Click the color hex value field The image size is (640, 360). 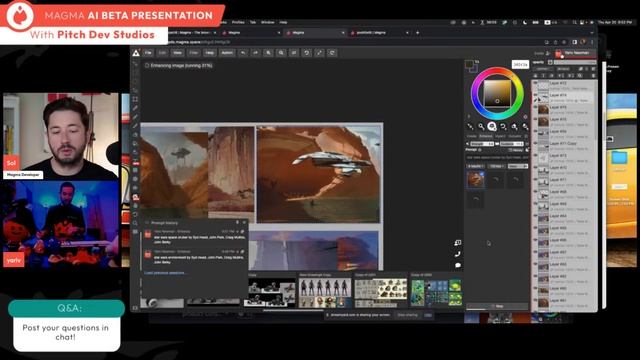520,64
